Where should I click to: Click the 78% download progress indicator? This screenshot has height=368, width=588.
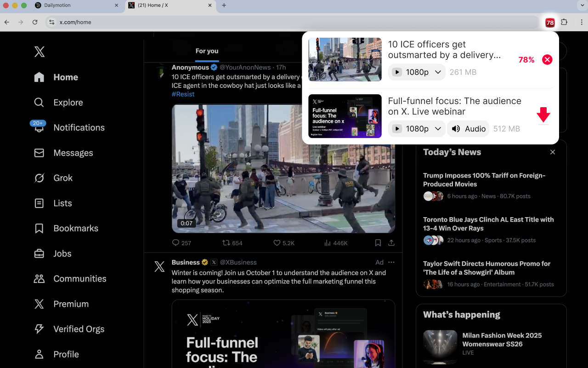pos(526,59)
